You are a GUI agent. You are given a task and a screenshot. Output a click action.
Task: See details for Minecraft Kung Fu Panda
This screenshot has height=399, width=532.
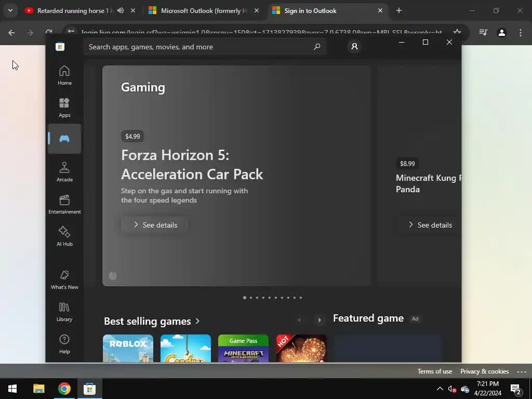click(x=429, y=225)
